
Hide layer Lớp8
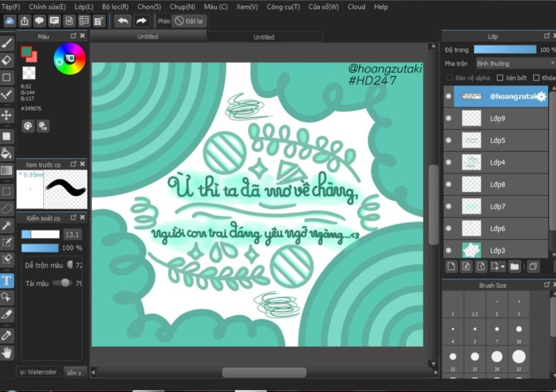pos(448,184)
